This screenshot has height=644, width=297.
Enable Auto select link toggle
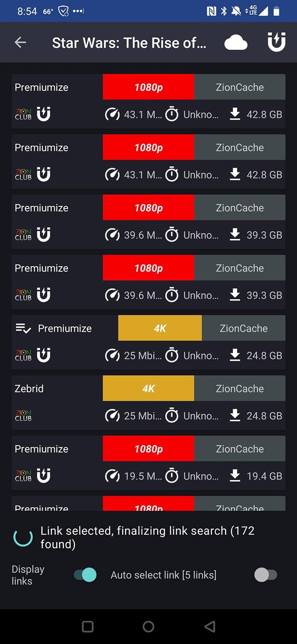tap(265, 575)
